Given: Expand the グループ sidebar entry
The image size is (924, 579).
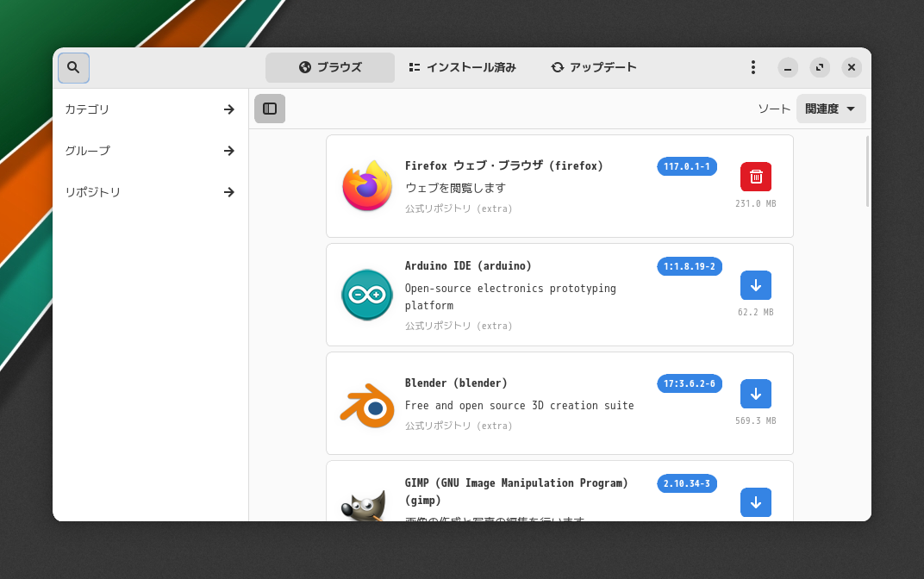Looking at the screenshot, I should pos(150,151).
